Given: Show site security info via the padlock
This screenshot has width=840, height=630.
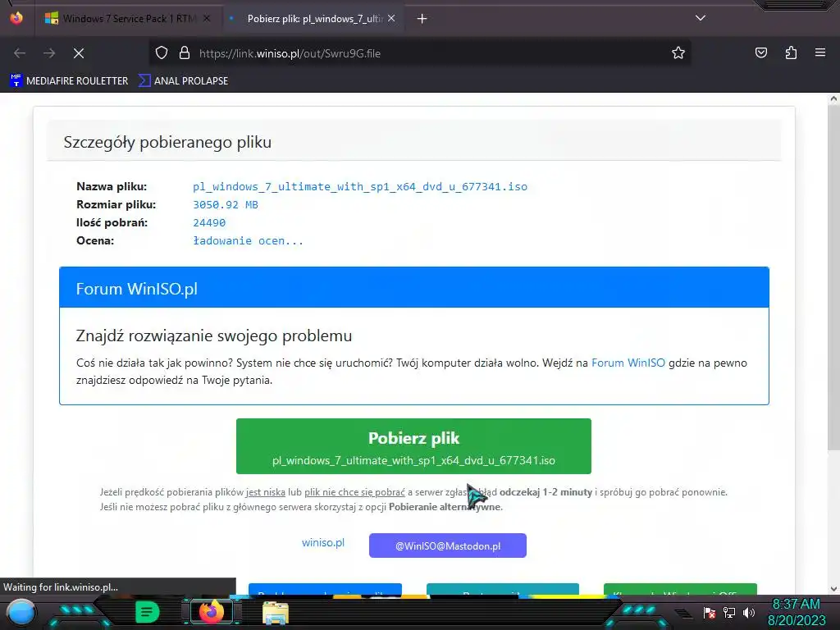Looking at the screenshot, I should (x=185, y=53).
